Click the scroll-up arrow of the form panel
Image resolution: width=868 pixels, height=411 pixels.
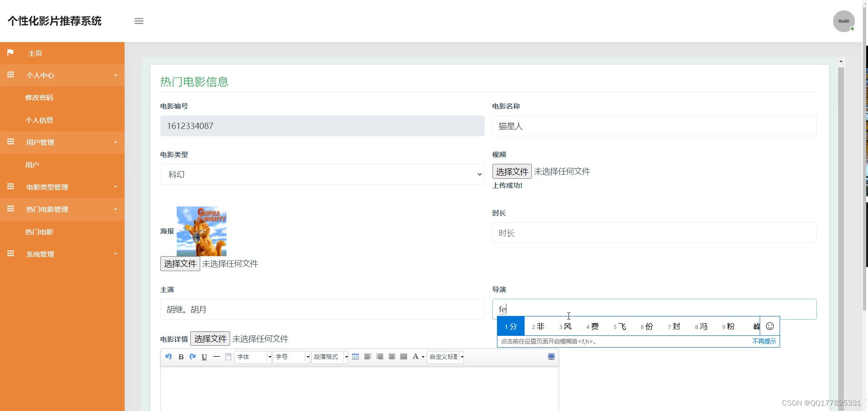841,61
